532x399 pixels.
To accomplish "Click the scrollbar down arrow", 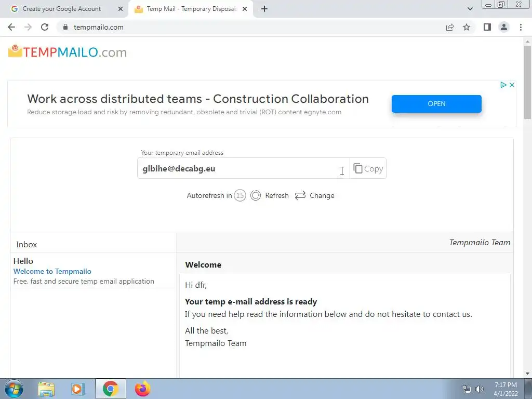I will click(527, 374).
